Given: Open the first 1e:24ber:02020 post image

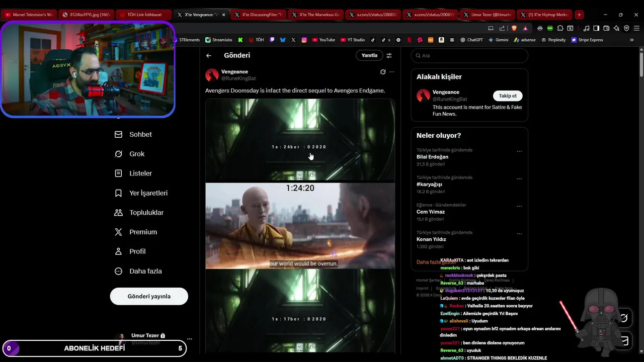Looking at the screenshot, I should [300, 139].
